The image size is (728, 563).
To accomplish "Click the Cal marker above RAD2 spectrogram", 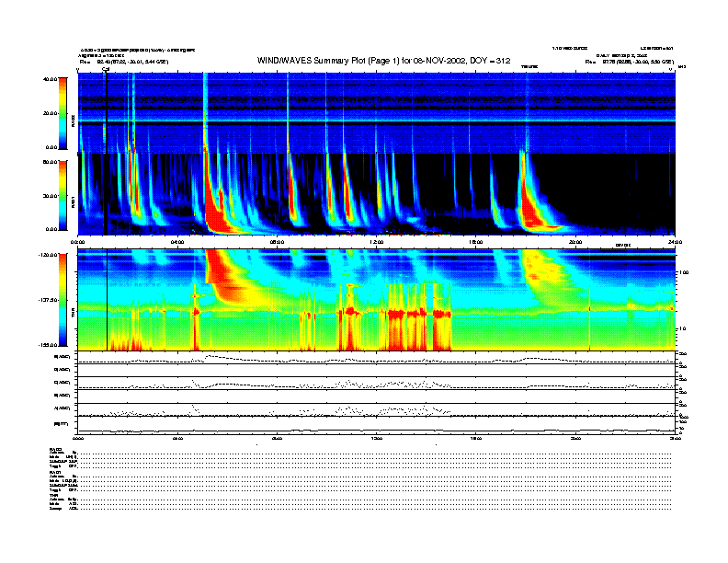I will point(106,70).
